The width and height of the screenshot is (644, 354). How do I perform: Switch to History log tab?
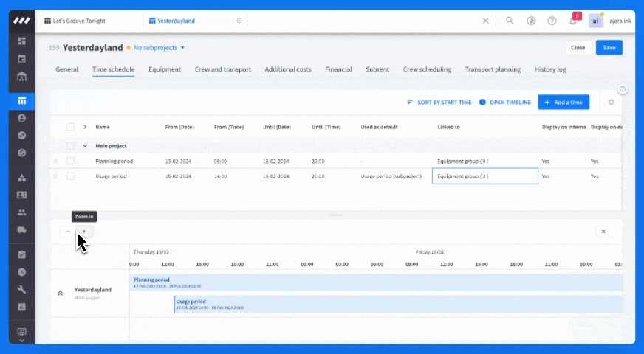tap(550, 69)
